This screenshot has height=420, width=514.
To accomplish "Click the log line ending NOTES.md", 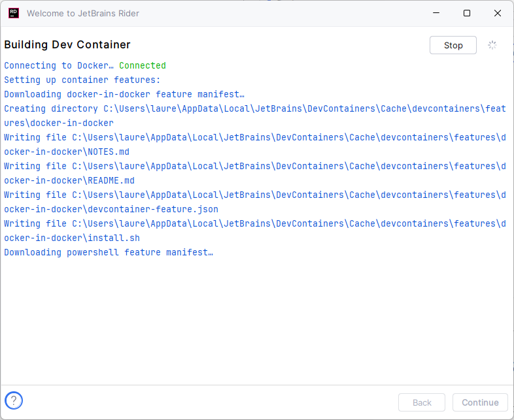I will [x=254, y=144].
